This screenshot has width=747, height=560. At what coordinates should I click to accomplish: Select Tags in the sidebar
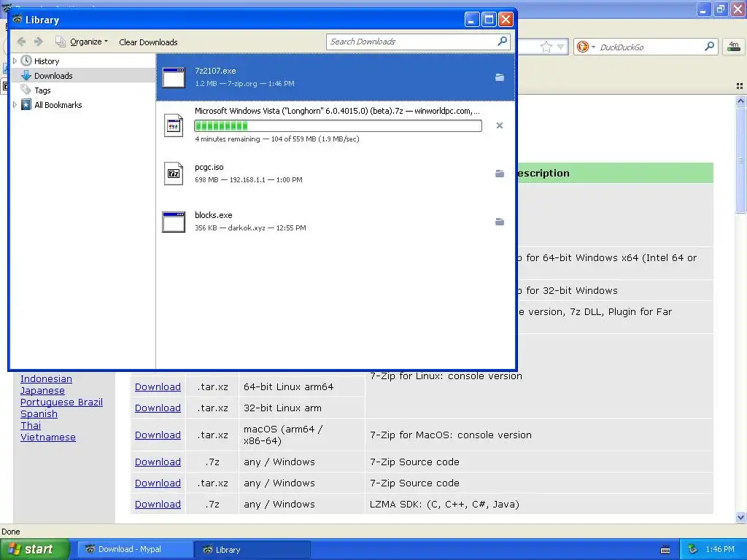(42, 90)
